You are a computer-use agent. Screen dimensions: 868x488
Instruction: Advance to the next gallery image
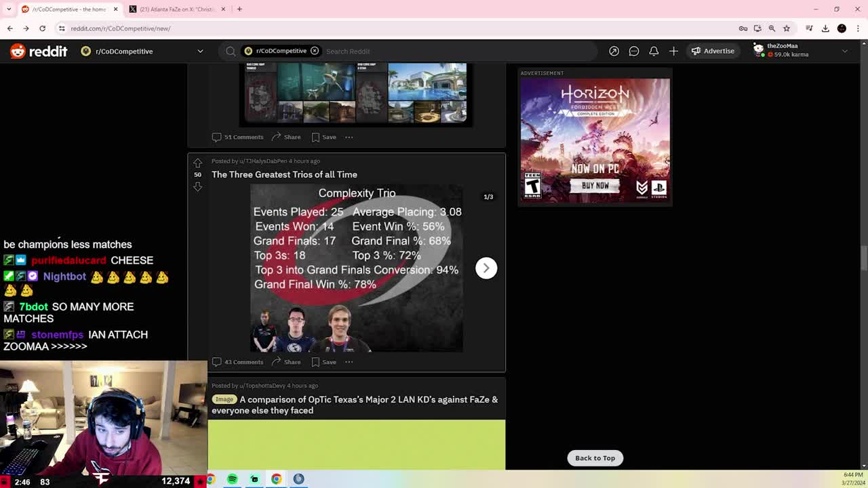486,268
